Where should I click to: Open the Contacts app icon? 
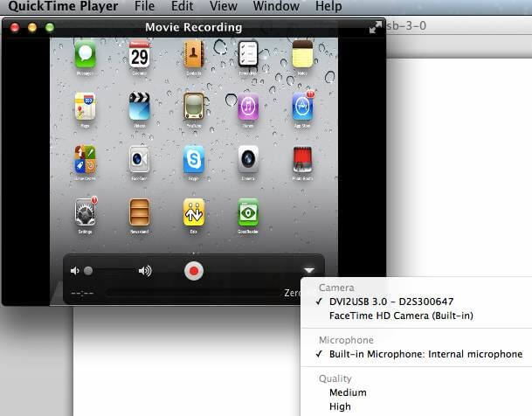tap(194, 54)
